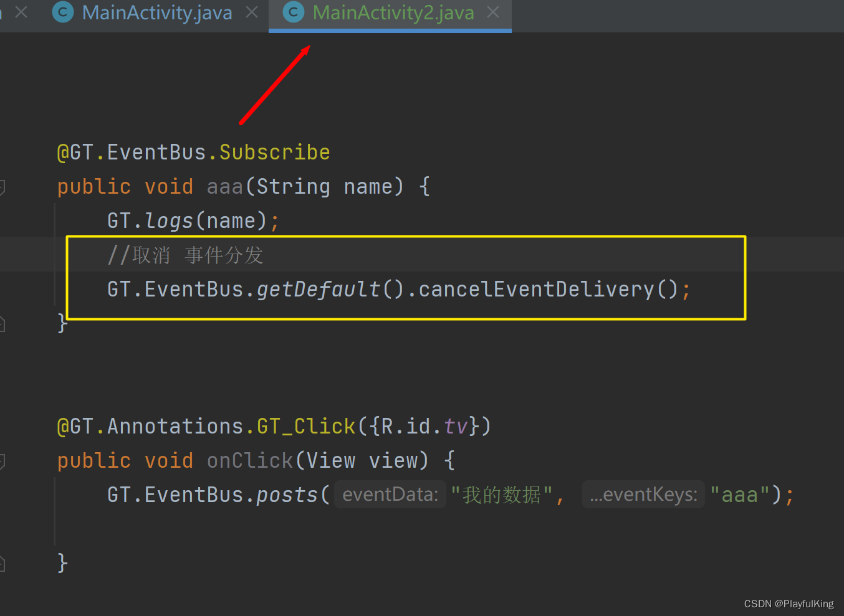This screenshot has width=844, height=616.
Task: Click the gutter icon beside the aaa method
Action: (2, 187)
